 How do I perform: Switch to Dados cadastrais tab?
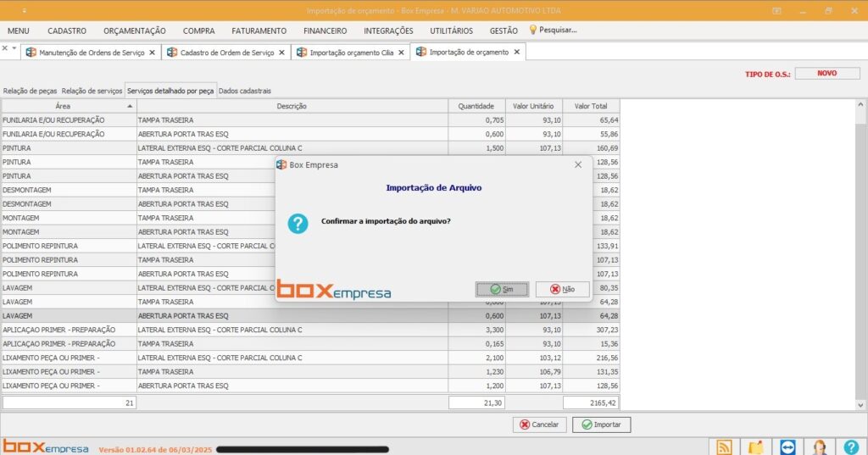point(245,91)
